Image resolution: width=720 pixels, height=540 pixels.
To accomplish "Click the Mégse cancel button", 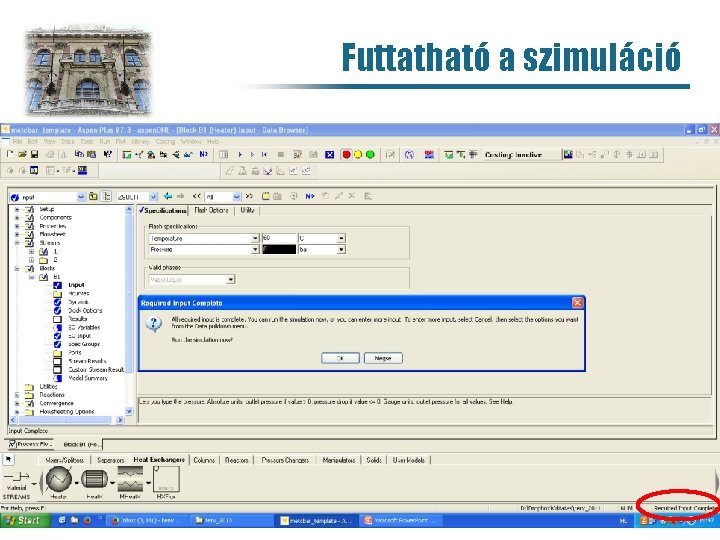I will [383, 358].
